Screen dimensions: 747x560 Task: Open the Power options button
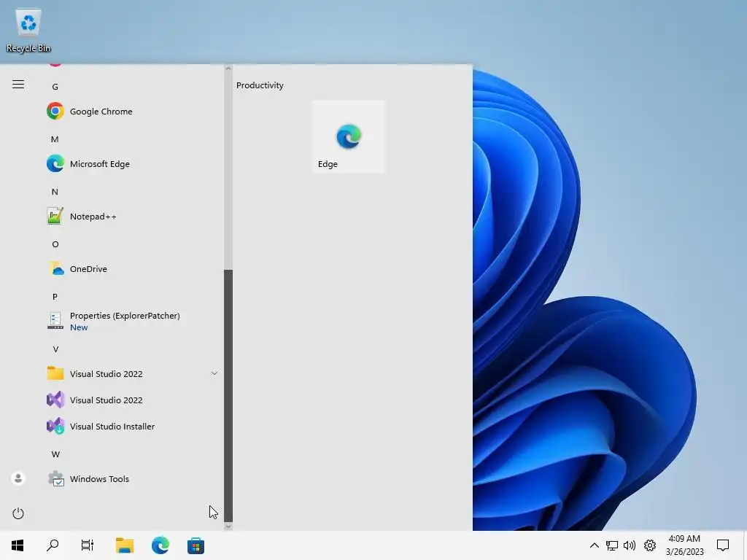point(18,513)
